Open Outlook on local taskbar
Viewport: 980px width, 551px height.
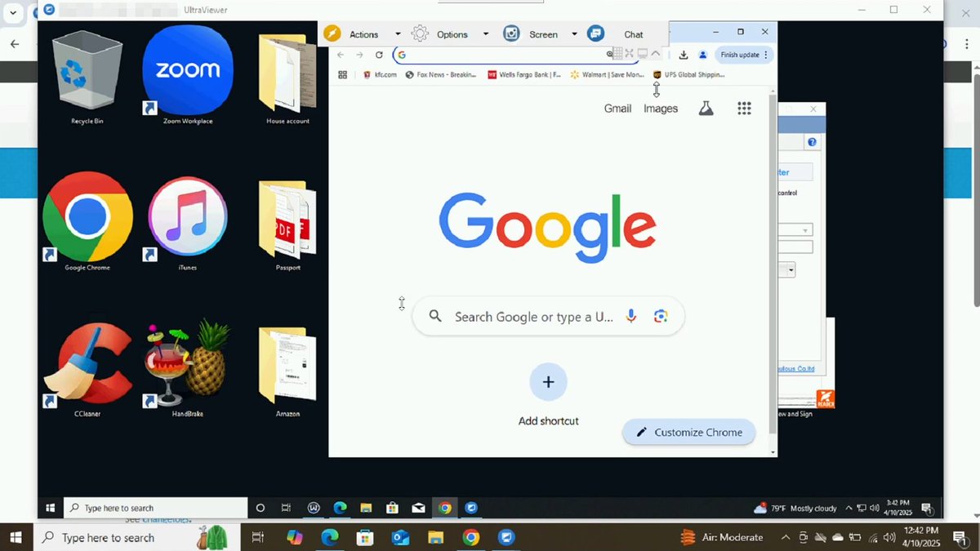400,537
